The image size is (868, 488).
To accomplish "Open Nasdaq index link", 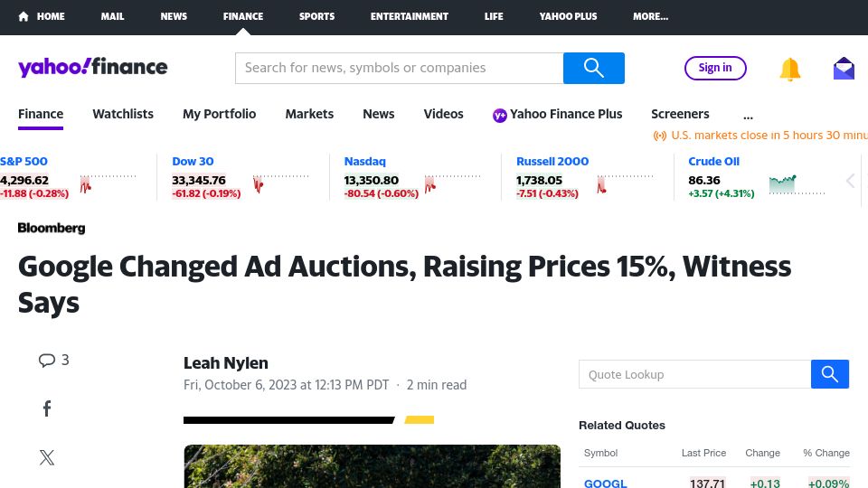I will pyautogui.click(x=364, y=162).
